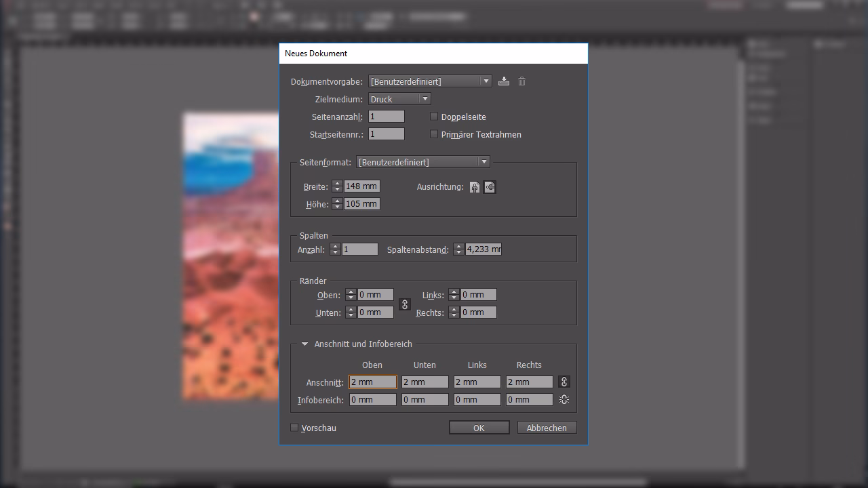This screenshot has width=868, height=488.
Task: Select the portrait Ausrichtung icon
Action: coord(474,187)
